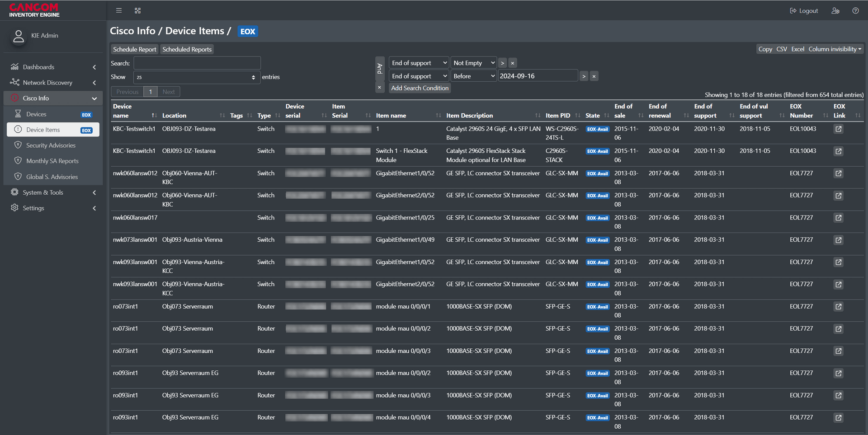Open EOX link for GigabitEthernet1/0/49 row
The width and height of the screenshot is (868, 435).
(x=838, y=240)
